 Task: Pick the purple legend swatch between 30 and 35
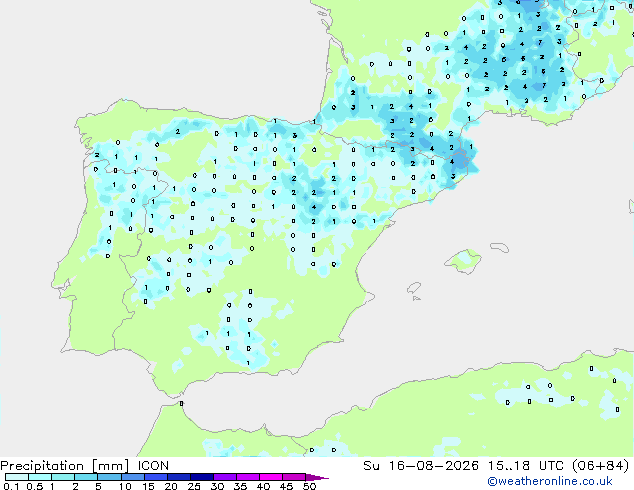click(x=224, y=477)
